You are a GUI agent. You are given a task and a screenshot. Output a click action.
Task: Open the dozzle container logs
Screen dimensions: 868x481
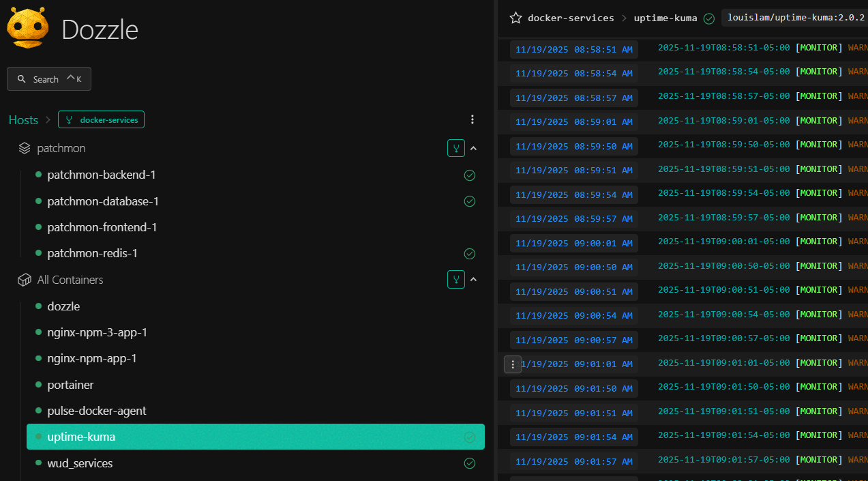(x=63, y=307)
